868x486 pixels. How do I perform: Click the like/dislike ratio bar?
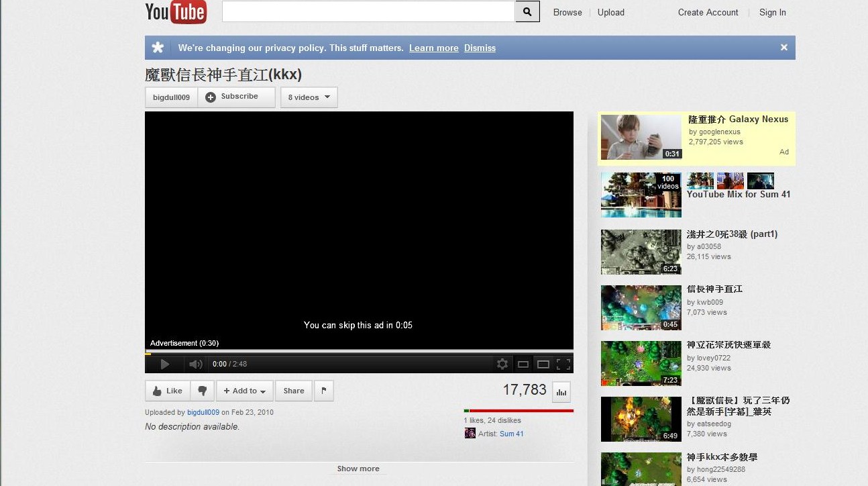point(519,410)
